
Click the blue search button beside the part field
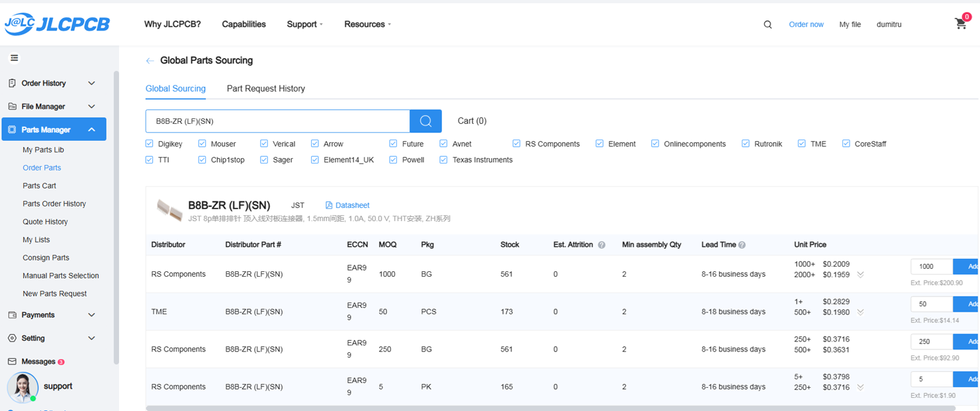(425, 121)
